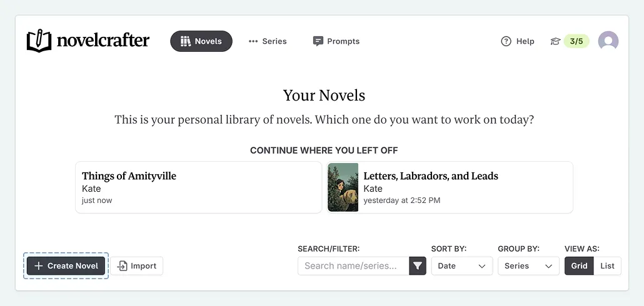Expand the Group By Series dropdown
The height and width of the screenshot is (306, 644).
[528, 266]
